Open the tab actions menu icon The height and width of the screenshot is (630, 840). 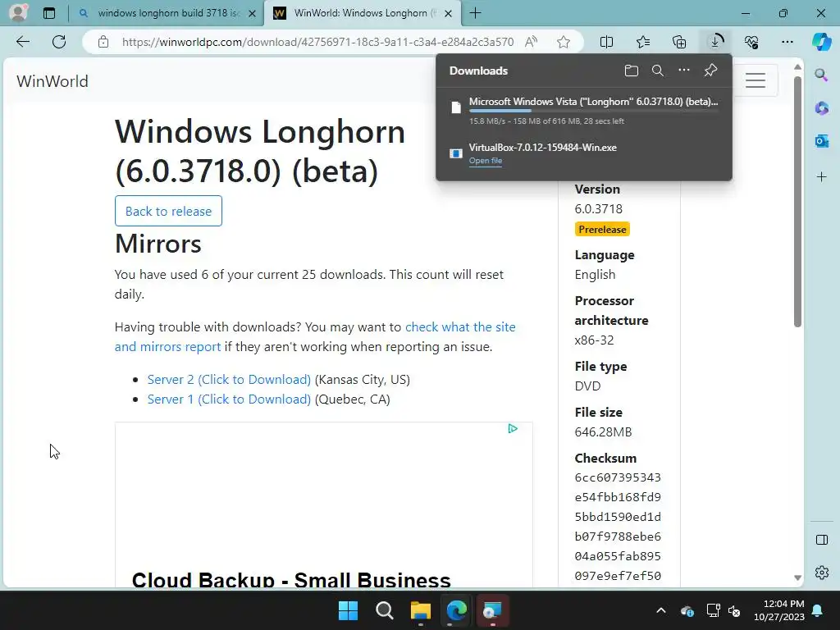click(x=48, y=13)
